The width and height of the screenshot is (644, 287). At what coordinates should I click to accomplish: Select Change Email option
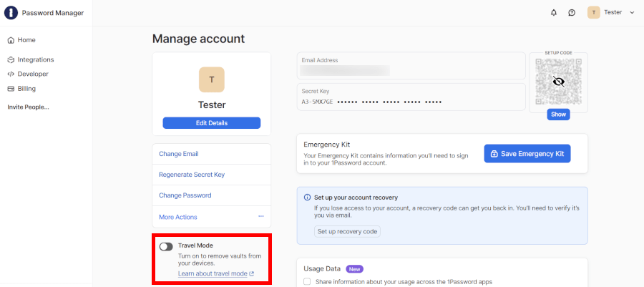click(x=212, y=154)
